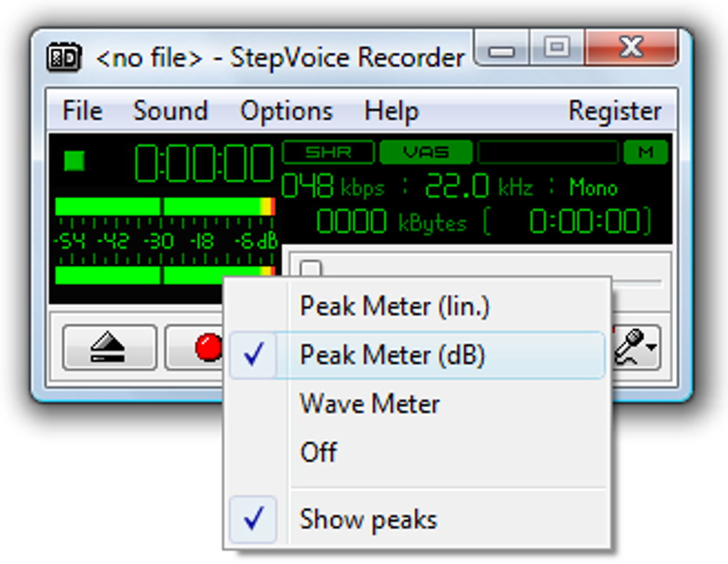The image size is (728, 564).
Task: Open the Help menu
Action: coord(391,111)
